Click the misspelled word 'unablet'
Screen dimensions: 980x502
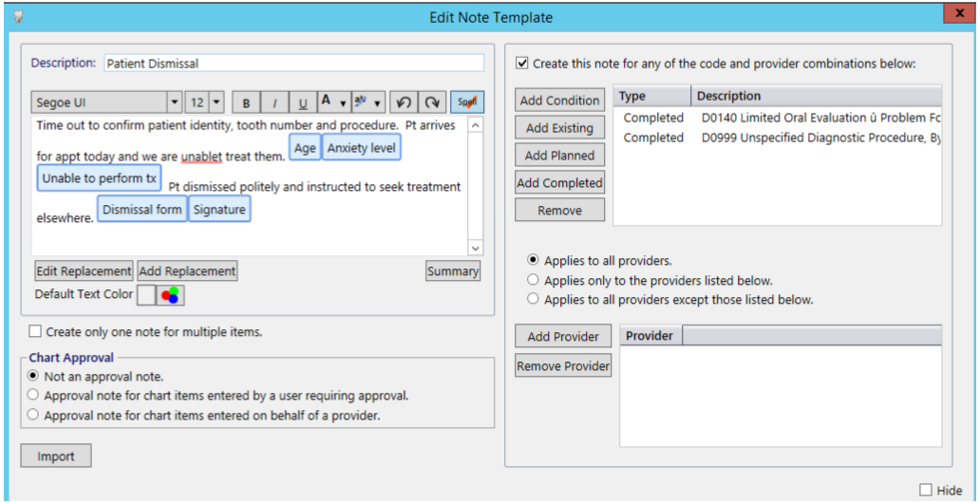(x=202, y=156)
